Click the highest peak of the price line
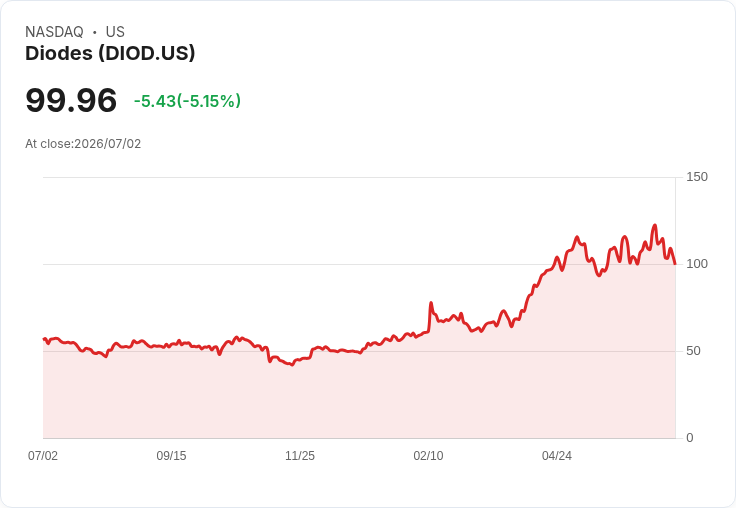 (x=655, y=226)
